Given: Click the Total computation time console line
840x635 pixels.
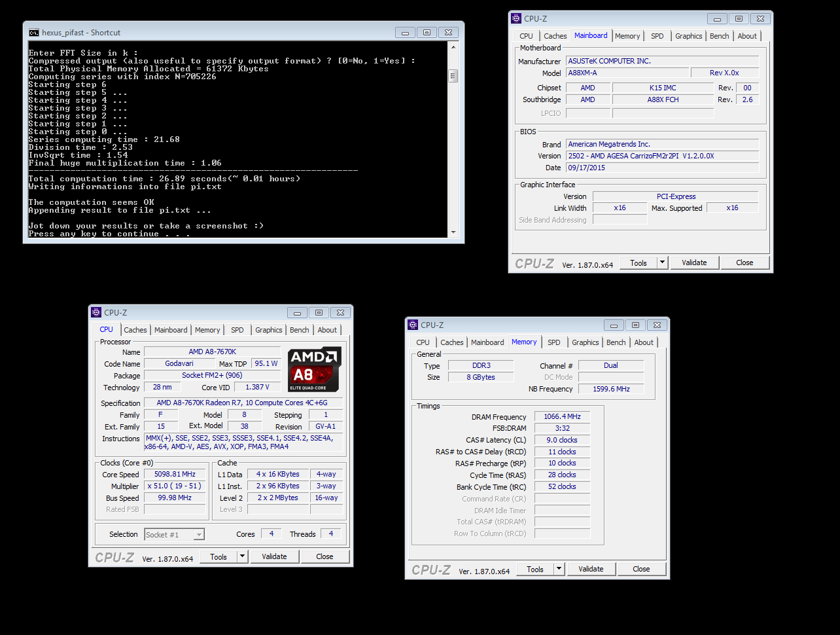Looking at the screenshot, I should (x=164, y=179).
